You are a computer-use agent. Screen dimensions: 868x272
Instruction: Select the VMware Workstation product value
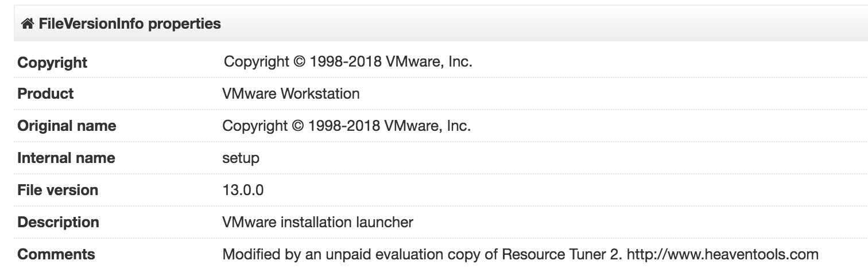tap(291, 94)
